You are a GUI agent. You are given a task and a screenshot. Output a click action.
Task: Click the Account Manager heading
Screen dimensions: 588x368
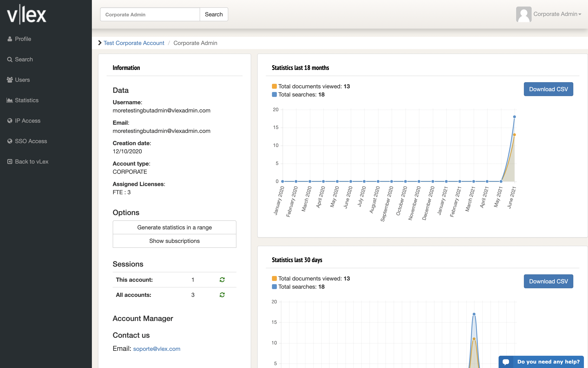143,318
